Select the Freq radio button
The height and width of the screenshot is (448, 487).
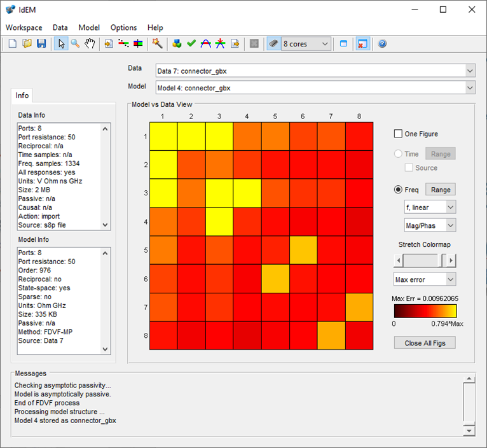[398, 190]
